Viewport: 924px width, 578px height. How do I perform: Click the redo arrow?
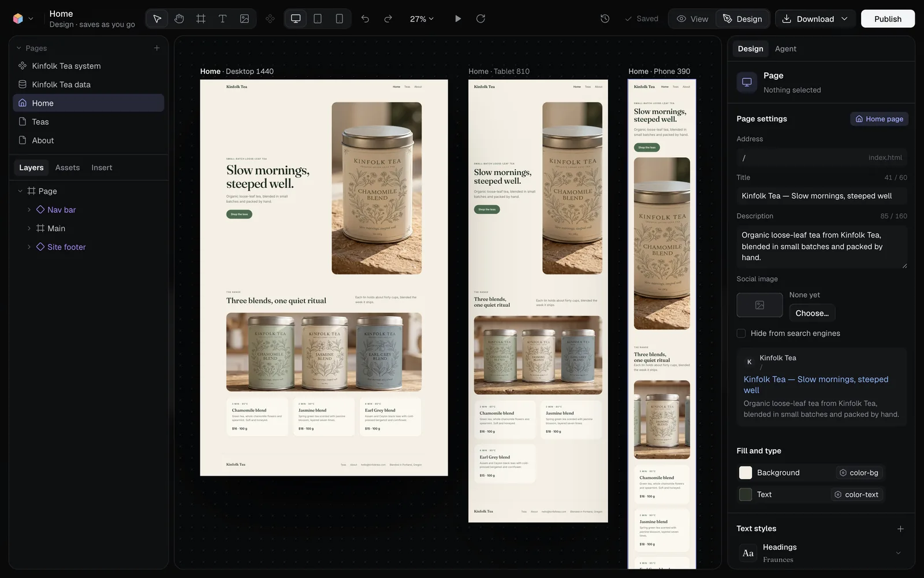[388, 18]
